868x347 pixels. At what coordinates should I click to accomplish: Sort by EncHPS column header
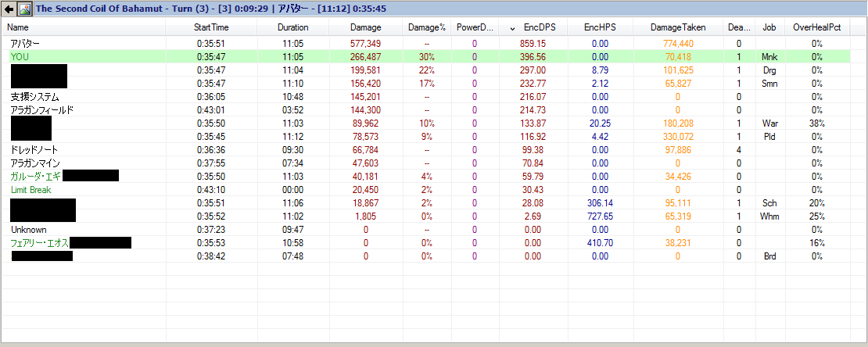tap(600, 27)
